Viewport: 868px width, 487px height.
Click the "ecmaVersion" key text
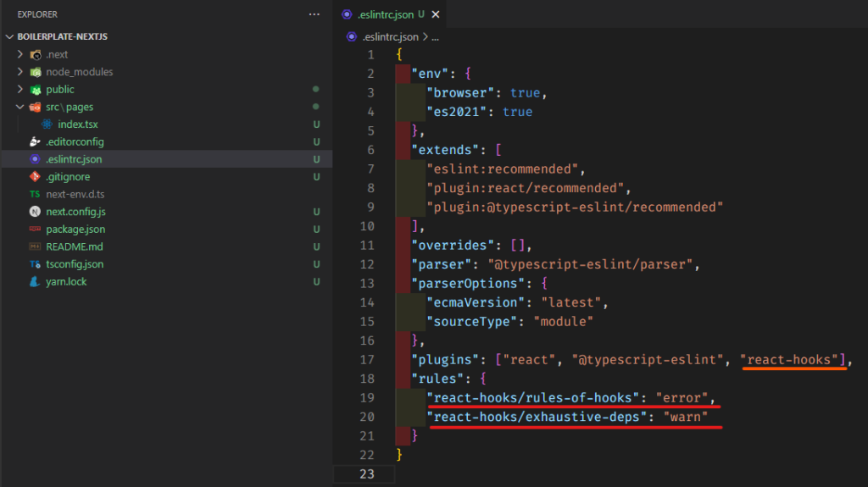click(476, 302)
